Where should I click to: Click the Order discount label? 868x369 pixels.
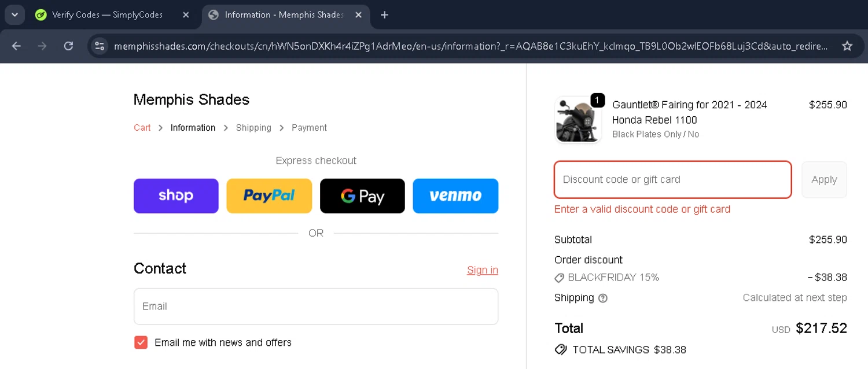point(589,260)
